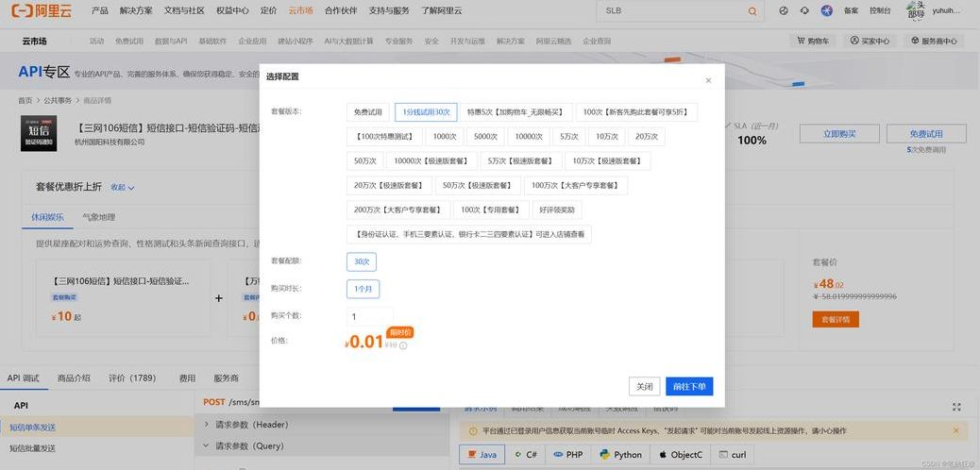Choose the plain 10000次 package
Image resolution: width=980 pixels, height=470 pixels.
pos(529,136)
